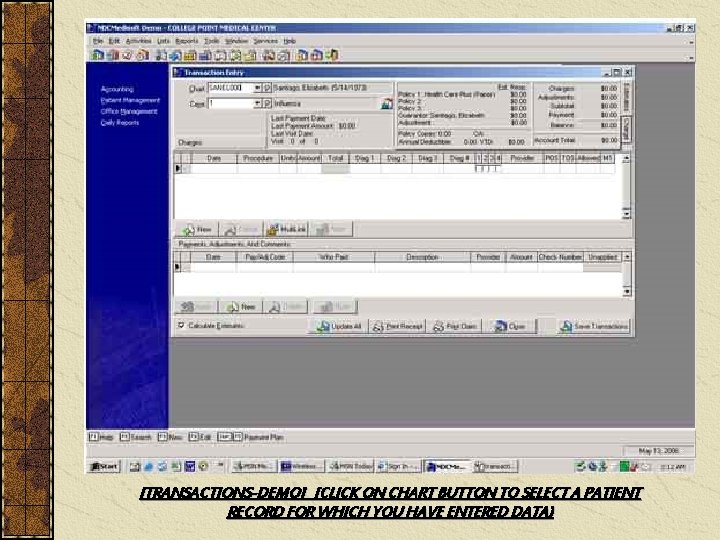
Task: Click New in the Charges section
Action: tap(197, 229)
